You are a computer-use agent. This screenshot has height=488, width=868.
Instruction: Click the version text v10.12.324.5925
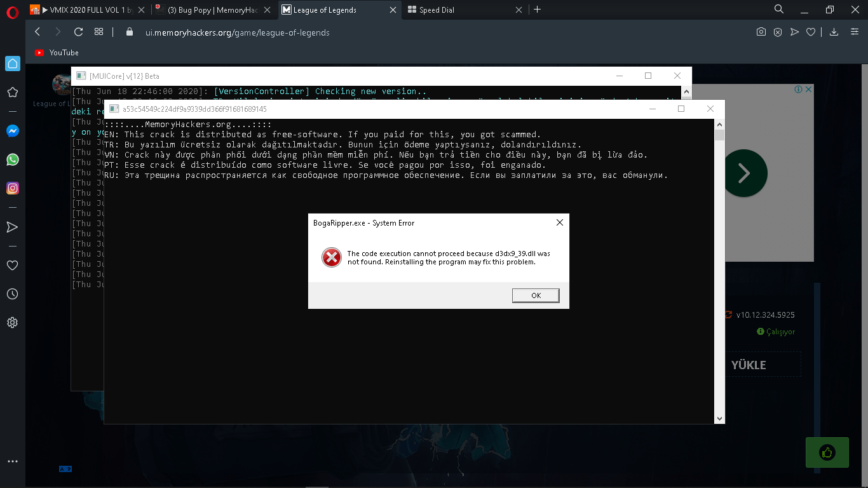click(765, 315)
